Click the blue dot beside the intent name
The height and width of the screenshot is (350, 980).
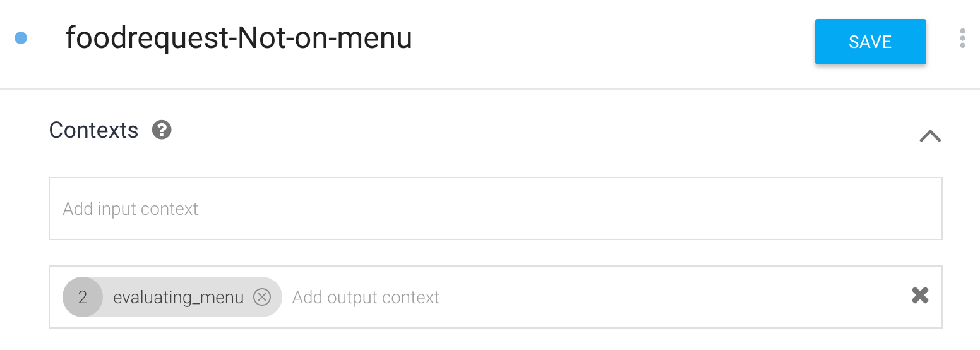tap(21, 39)
